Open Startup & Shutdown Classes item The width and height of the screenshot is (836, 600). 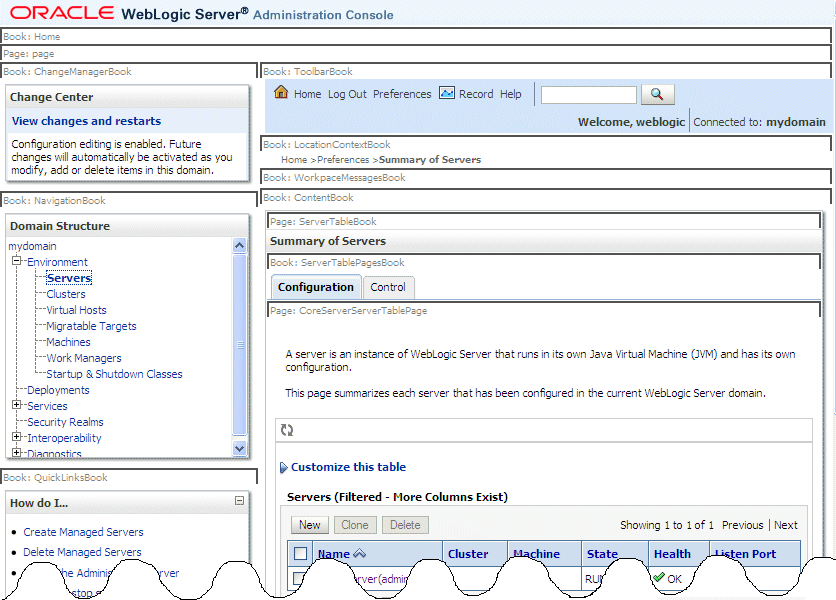(x=114, y=374)
